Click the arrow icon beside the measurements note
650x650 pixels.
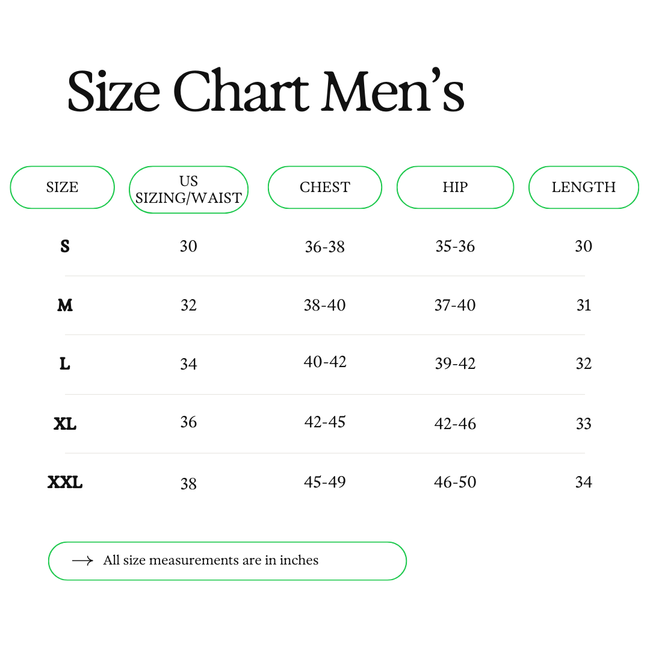tap(83, 561)
